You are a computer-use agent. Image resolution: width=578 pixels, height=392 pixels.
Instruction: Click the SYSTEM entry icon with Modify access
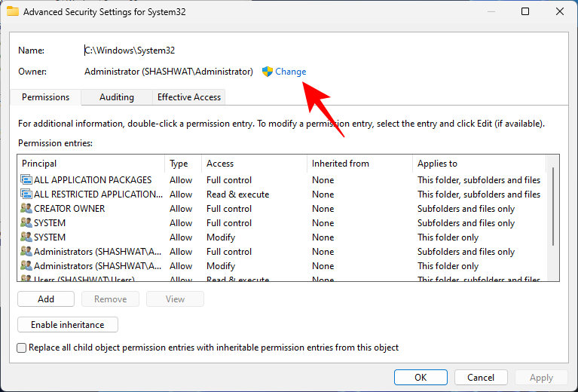tap(26, 237)
